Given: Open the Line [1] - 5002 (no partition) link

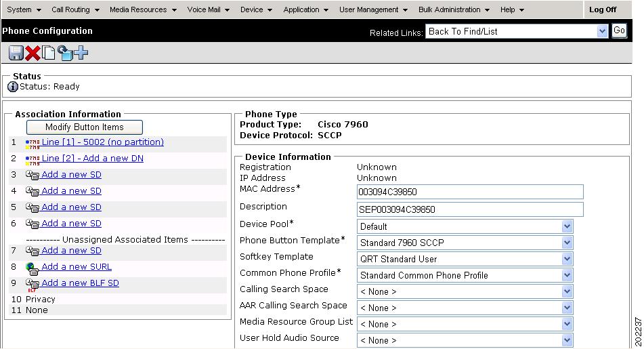Looking at the screenshot, I should [x=103, y=142].
